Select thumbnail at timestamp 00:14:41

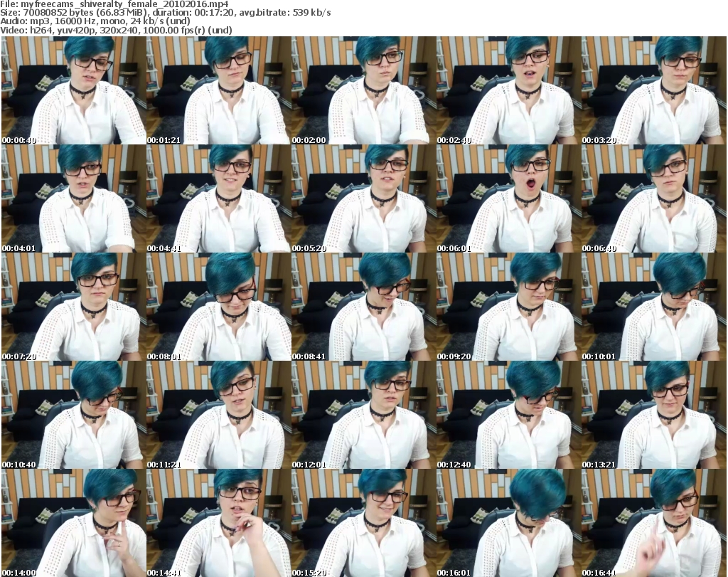click(219, 523)
